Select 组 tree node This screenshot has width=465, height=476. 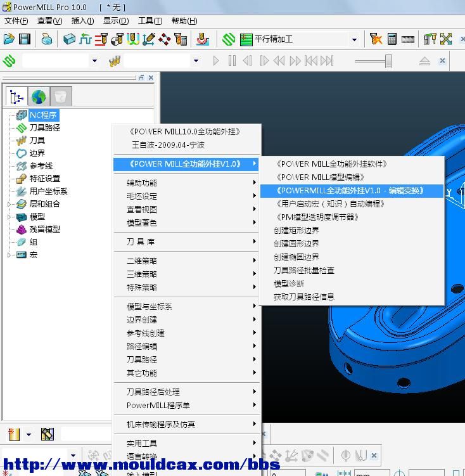pyautogui.click(x=34, y=242)
